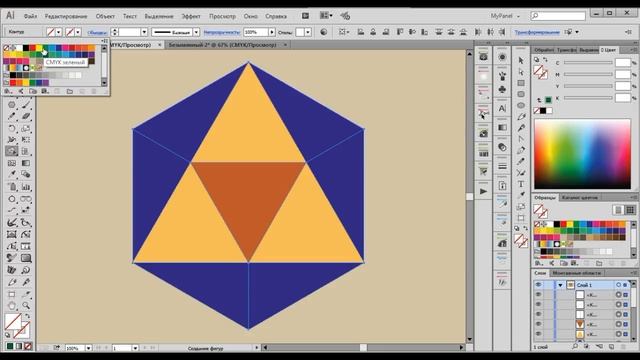Open the Gradient panel icon in dock

(x=502, y=127)
